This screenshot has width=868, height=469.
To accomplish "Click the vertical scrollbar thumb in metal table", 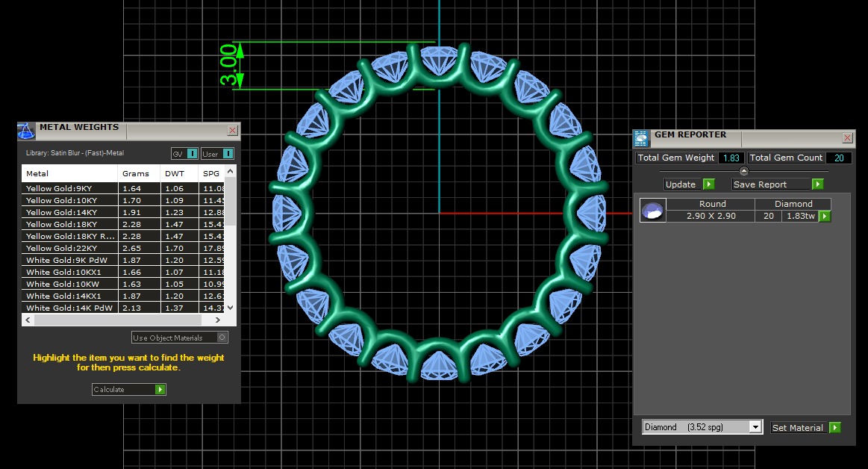I will click(x=231, y=202).
